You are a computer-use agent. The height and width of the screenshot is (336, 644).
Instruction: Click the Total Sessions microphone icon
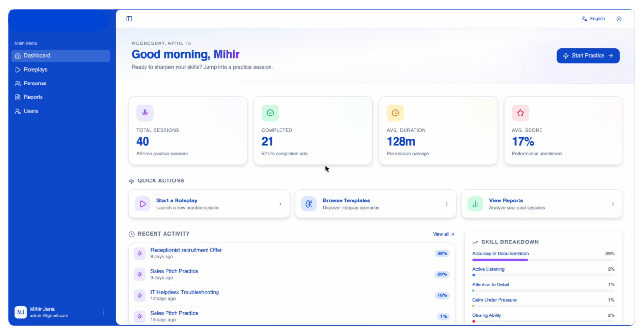(145, 113)
